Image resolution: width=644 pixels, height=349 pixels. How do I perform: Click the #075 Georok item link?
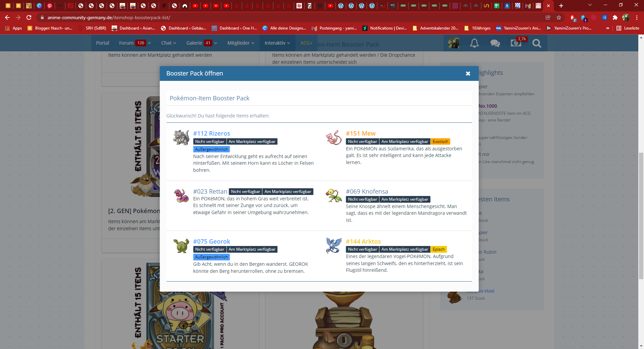[x=212, y=242]
